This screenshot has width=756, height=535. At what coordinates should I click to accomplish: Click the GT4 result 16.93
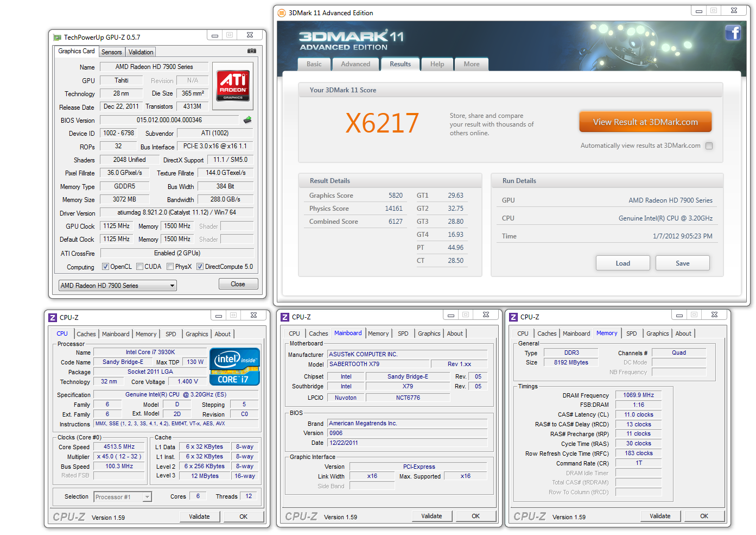pyautogui.click(x=456, y=235)
